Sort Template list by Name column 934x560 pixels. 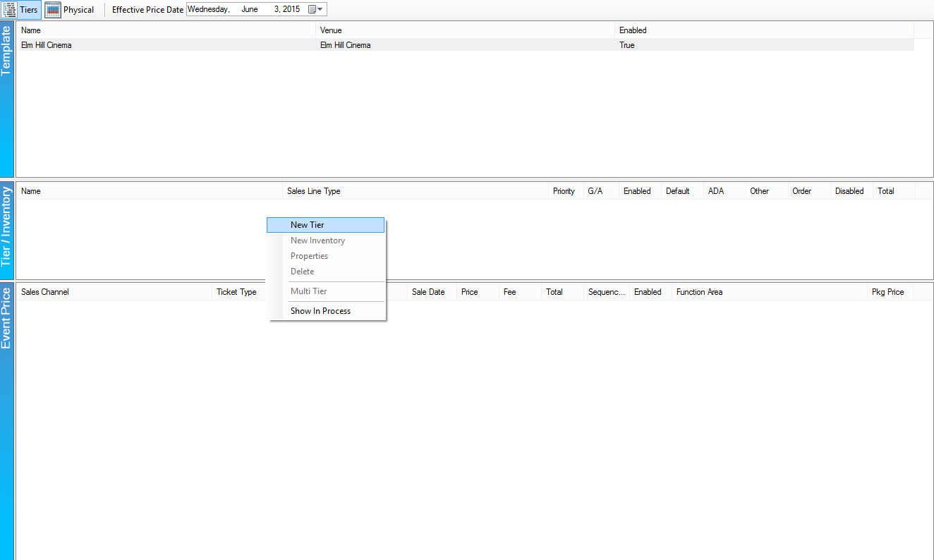pyautogui.click(x=166, y=30)
